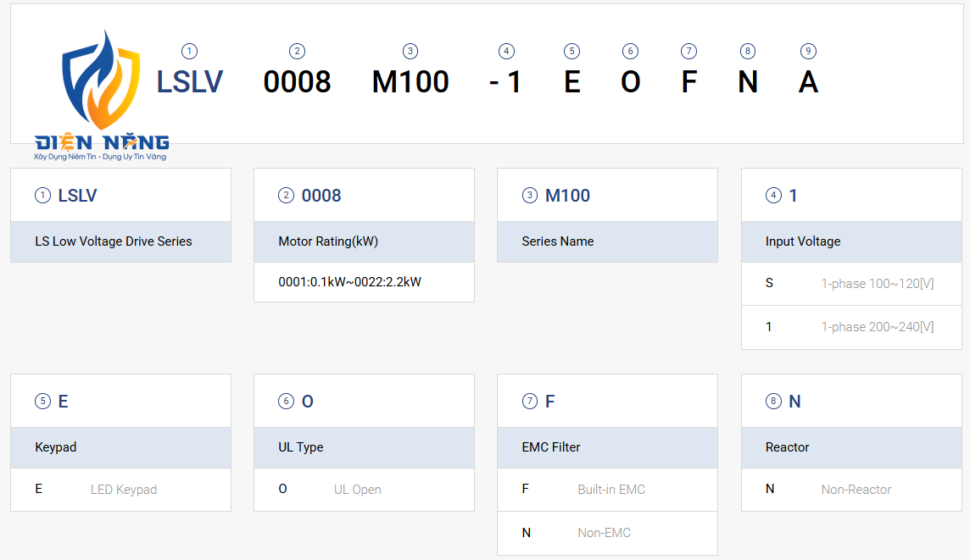Image resolution: width=970 pixels, height=560 pixels.
Task: Click the 'S' code beside 1-phase 100~120[V]
Action: 769,283
